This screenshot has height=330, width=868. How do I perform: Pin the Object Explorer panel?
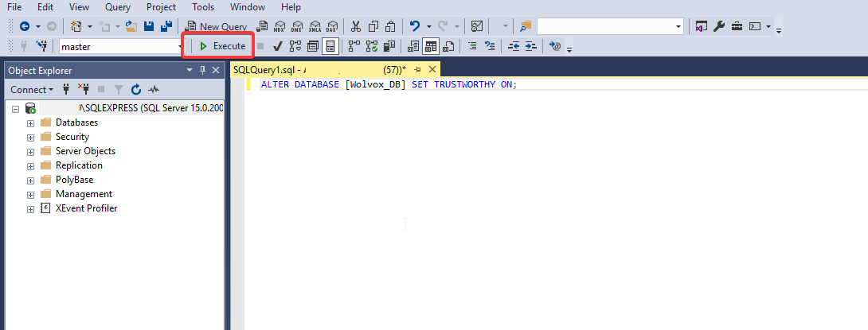(202, 71)
